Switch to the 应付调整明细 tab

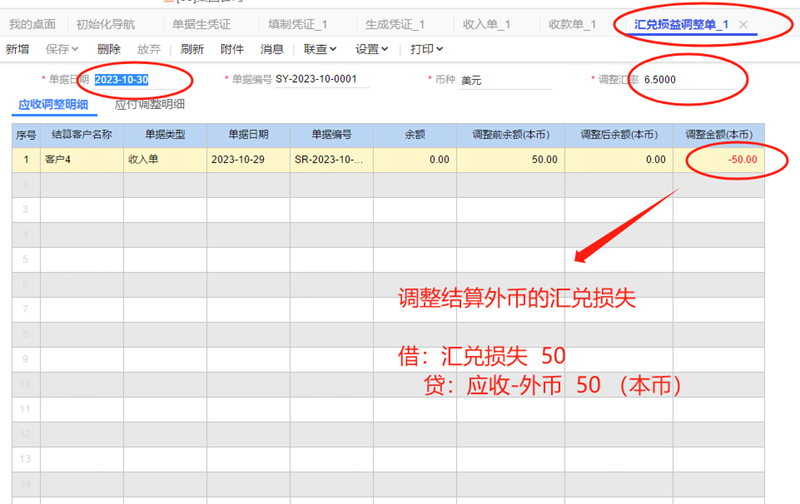tap(149, 105)
